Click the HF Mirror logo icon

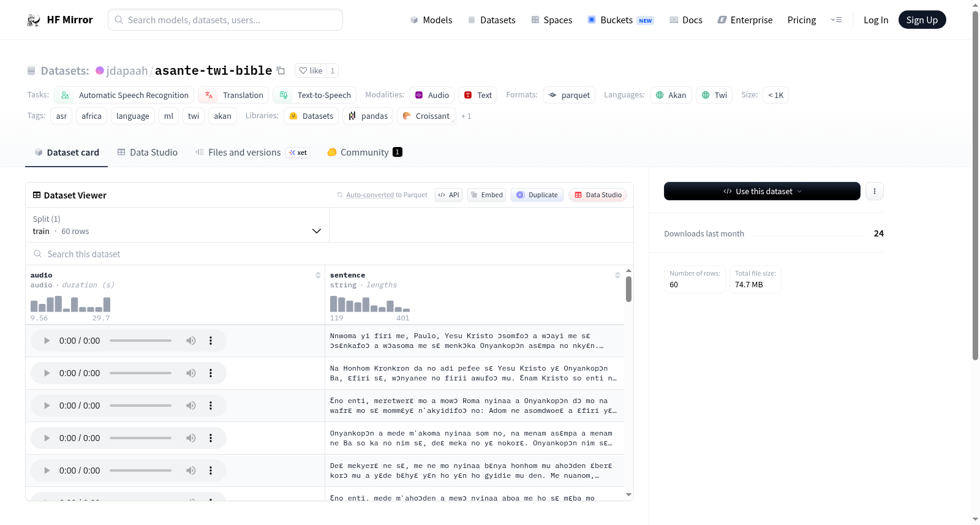coord(34,20)
